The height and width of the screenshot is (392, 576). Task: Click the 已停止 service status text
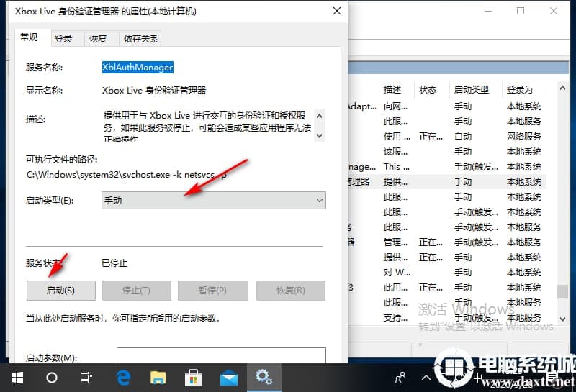pos(114,263)
